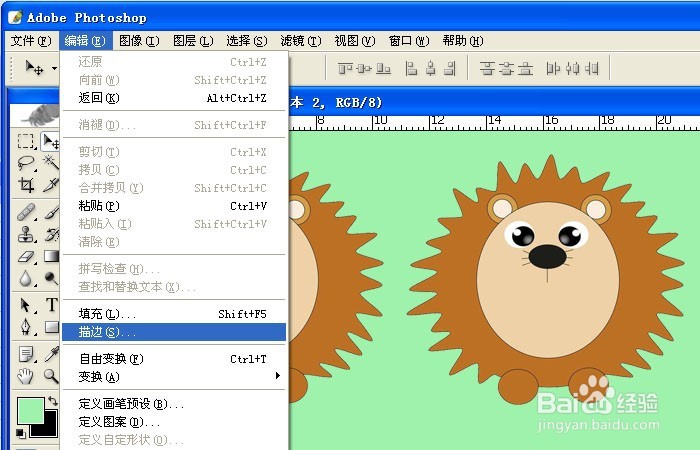Viewport: 700px width, 450px height.
Task: Select the Rectangle shape tool
Action: click(x=51, y=327)
